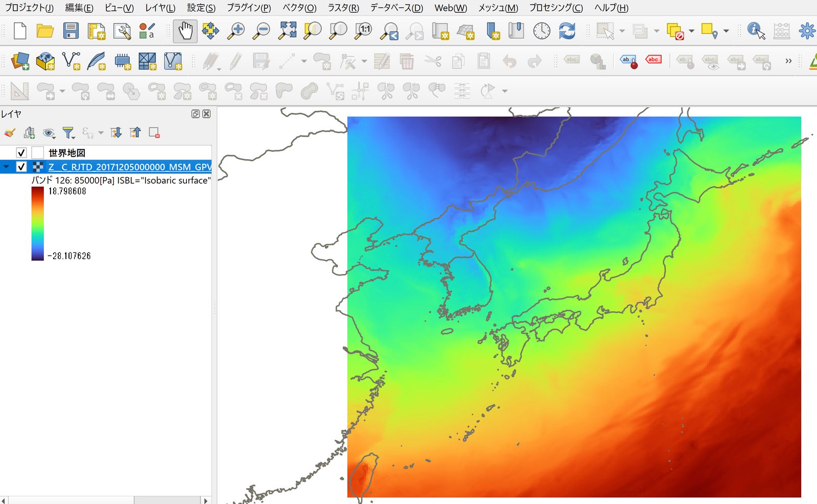Click the Zoom to native resolution 1:1 icon
This screenshot has width=817, height=504.
click(364, 31)
